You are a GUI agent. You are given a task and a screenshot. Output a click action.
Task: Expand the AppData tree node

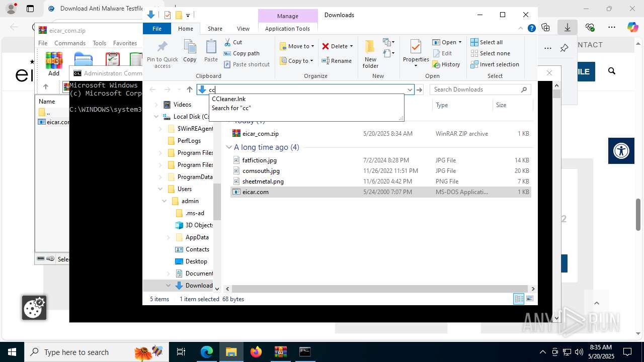point(168,237)
